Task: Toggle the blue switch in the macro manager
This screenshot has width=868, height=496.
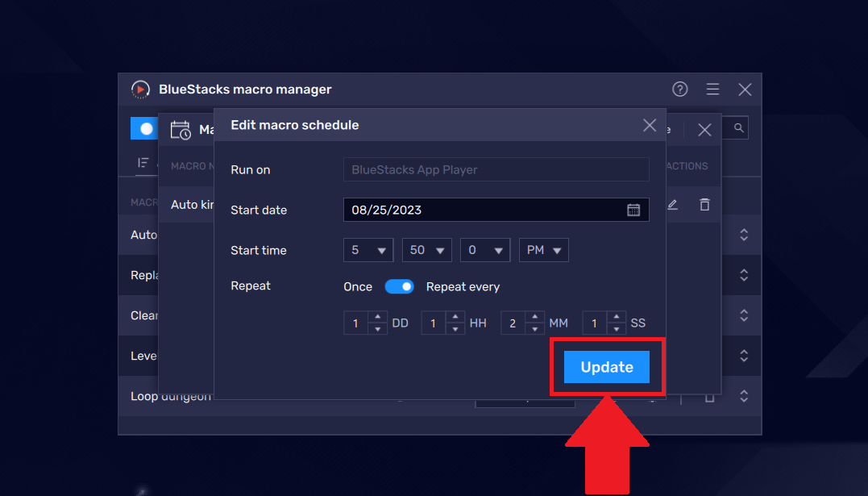Action: (x=143, y=128)
